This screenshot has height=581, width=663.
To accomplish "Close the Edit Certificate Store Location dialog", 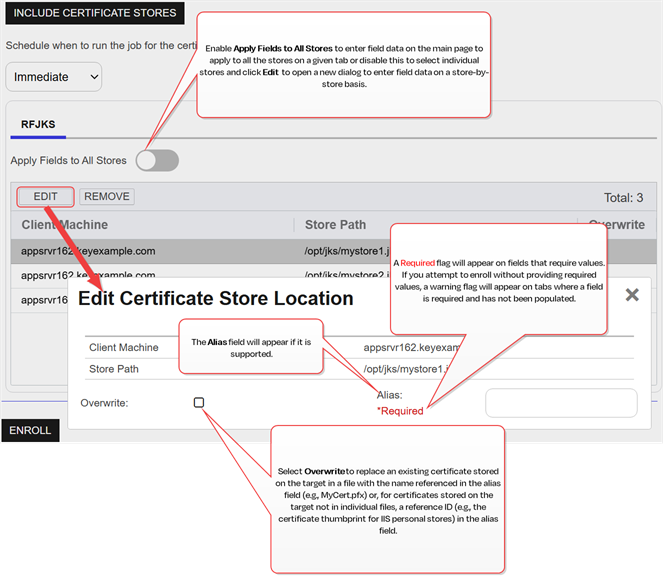I will point(632,295).
